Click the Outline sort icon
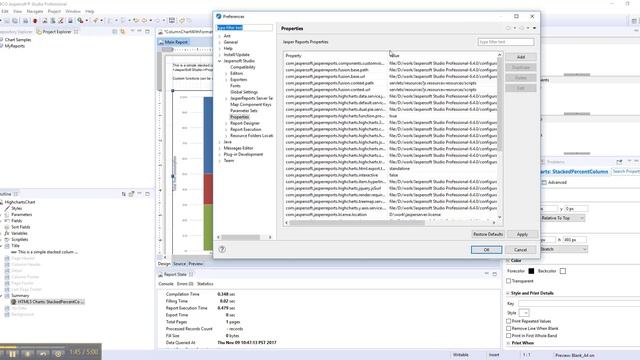 [x=123, y=194]
